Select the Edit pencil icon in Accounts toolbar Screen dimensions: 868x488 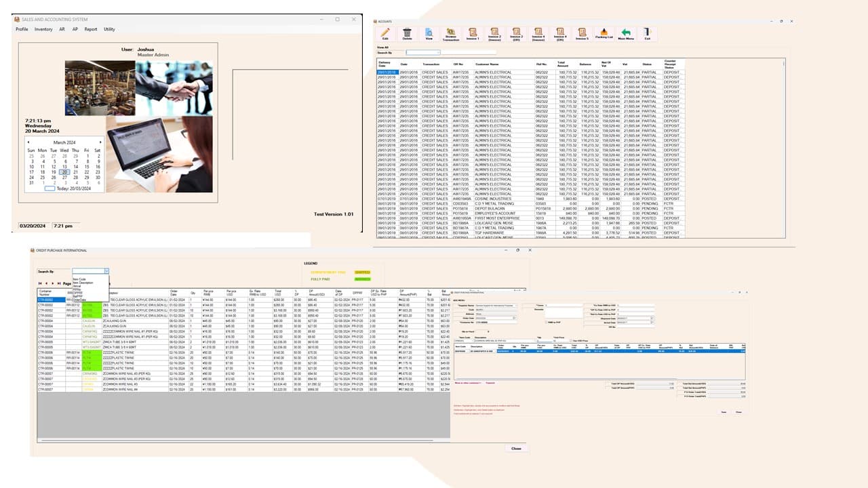pos(385,30)
